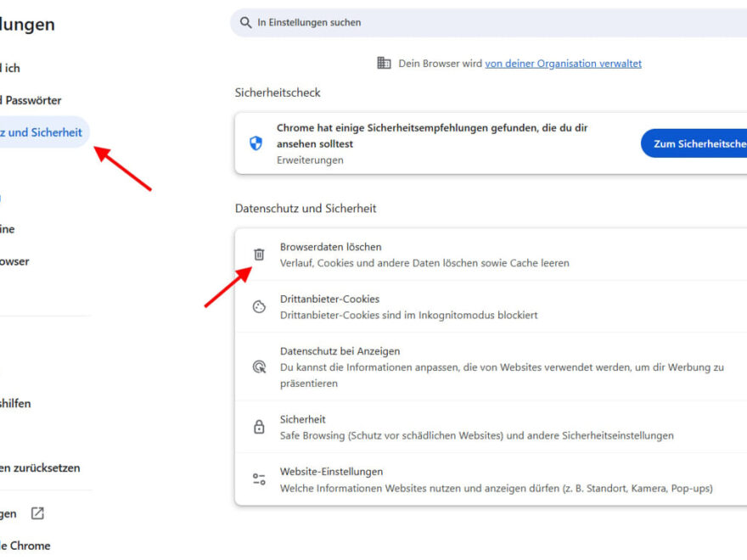Click 'Welche Informationen Websites nutzen' description
The height and width of the screenshot is (560, 747).
[497, 488]
